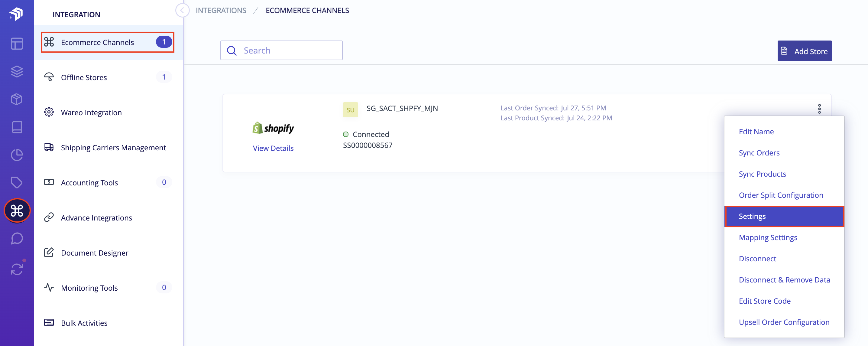Image resolution: width=868 pixels, height=346 pixels.
Task: Choose Settings from store menu
Action: [x=784, y=217]
